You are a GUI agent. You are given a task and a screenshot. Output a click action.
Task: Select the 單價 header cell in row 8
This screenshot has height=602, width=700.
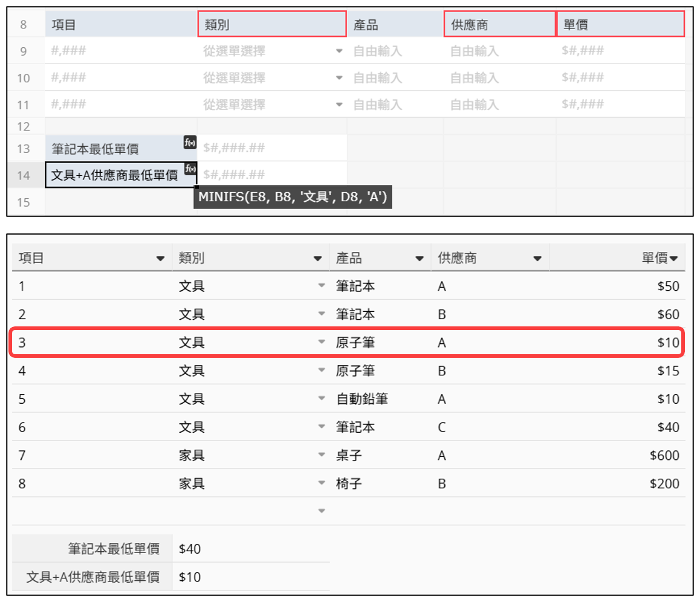coord(620,25)
